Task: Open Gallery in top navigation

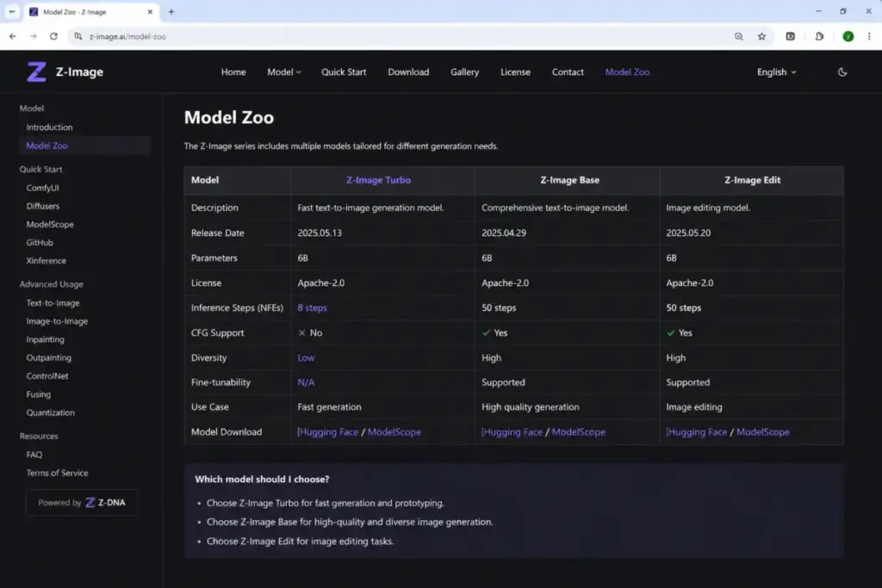Action: 464,72
